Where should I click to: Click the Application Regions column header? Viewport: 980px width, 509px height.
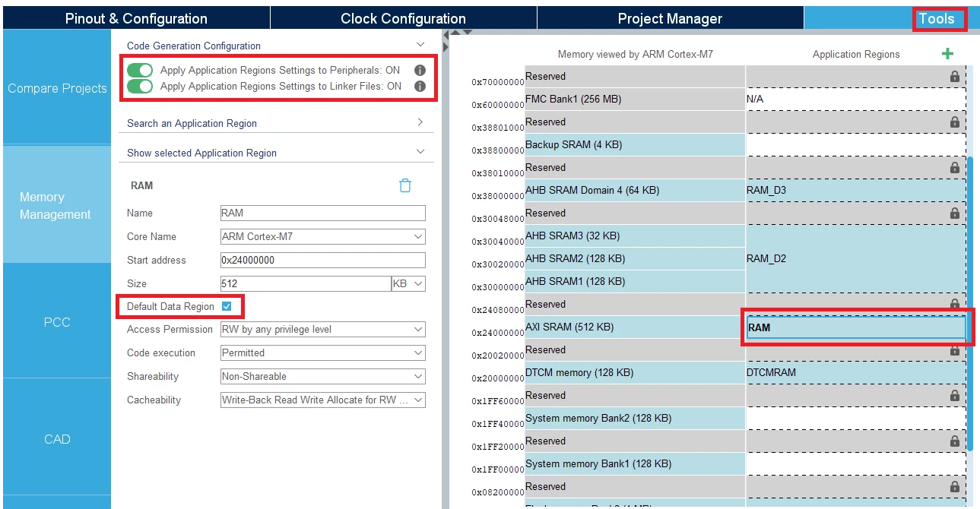point(856,54)
